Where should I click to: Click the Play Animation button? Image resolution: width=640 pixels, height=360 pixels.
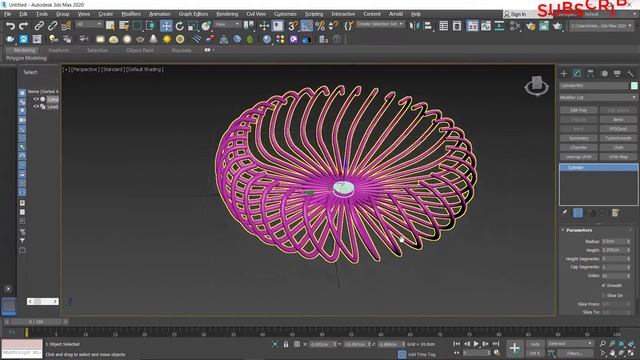pos(476,344)
